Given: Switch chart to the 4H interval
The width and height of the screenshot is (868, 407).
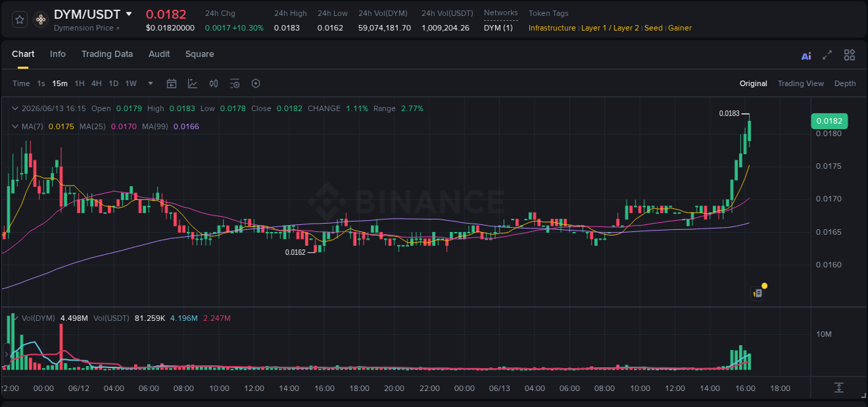Looking at the screenshot, I should pos(97,83).
